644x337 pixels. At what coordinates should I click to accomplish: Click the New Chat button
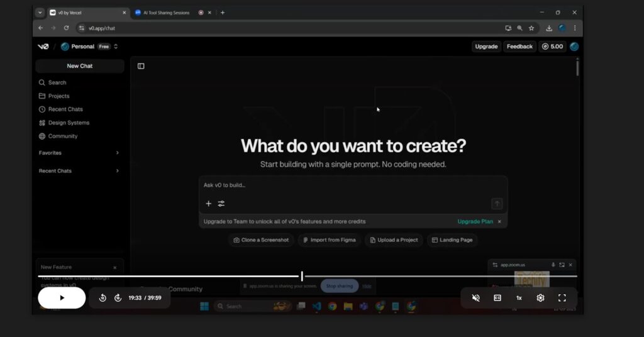79,66
